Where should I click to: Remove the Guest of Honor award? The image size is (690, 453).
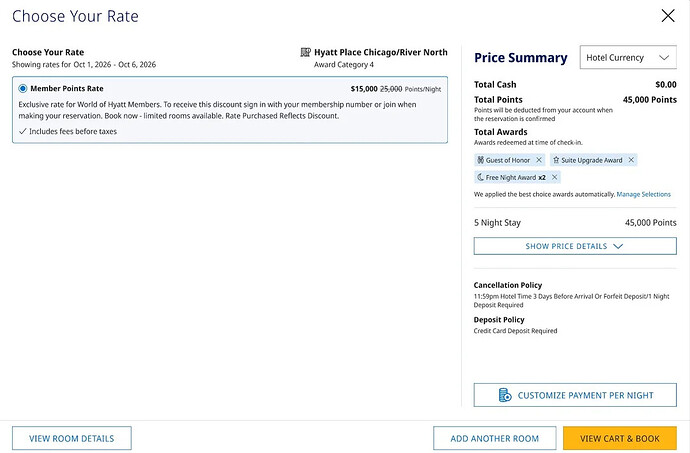pos(539,160)
